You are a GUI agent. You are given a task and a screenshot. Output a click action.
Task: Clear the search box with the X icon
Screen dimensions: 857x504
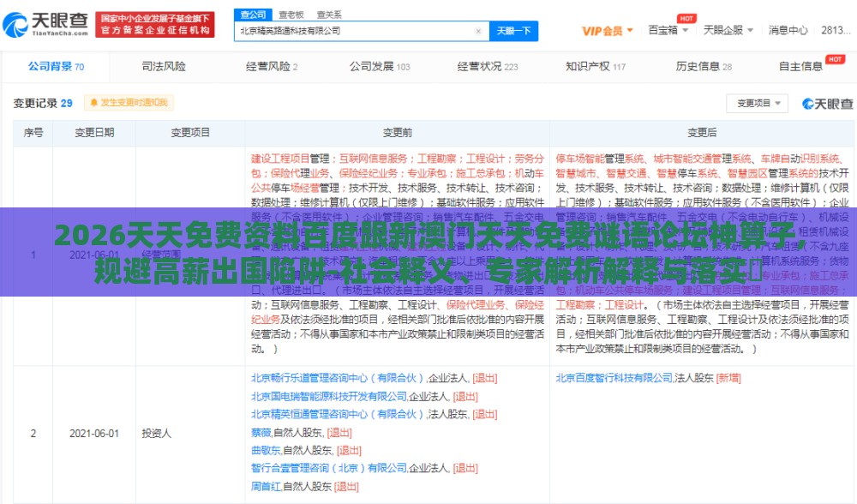(478, 31)
